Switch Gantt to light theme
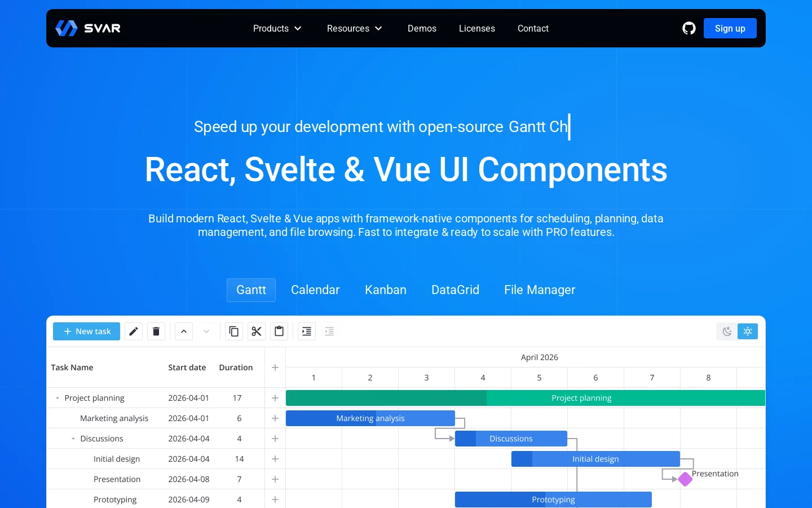Image resolution: width=812 pixels, height=508 pixels. coord(748,331)
